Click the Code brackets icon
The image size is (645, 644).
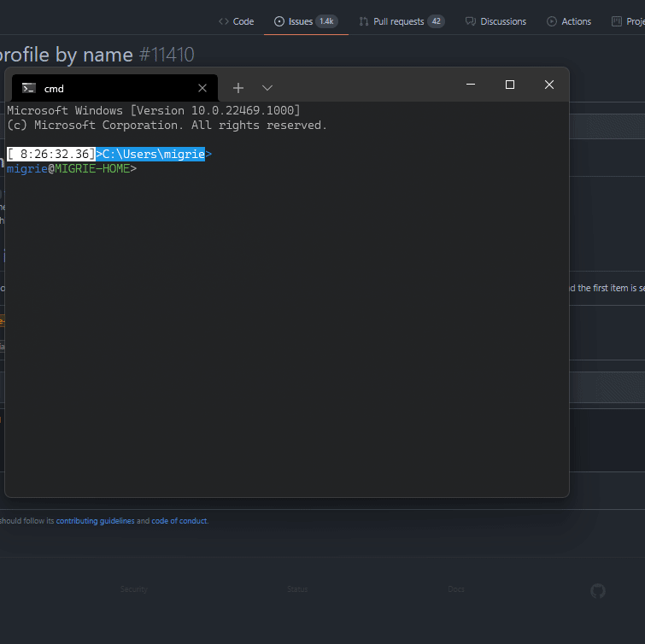223,21
